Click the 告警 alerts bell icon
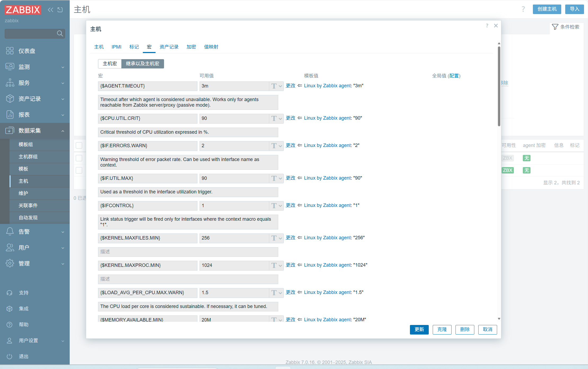 [10, 232]
